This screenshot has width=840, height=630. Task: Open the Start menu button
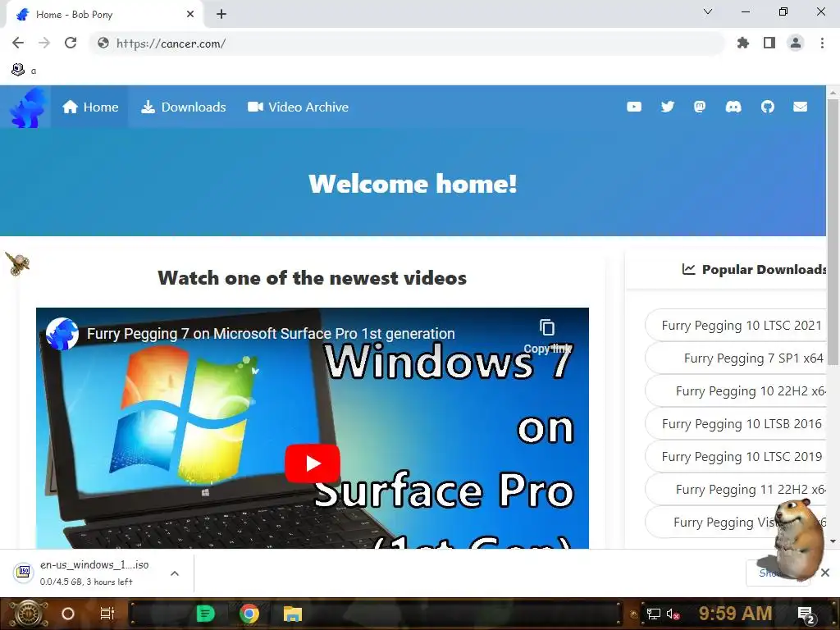click(27, 614)
